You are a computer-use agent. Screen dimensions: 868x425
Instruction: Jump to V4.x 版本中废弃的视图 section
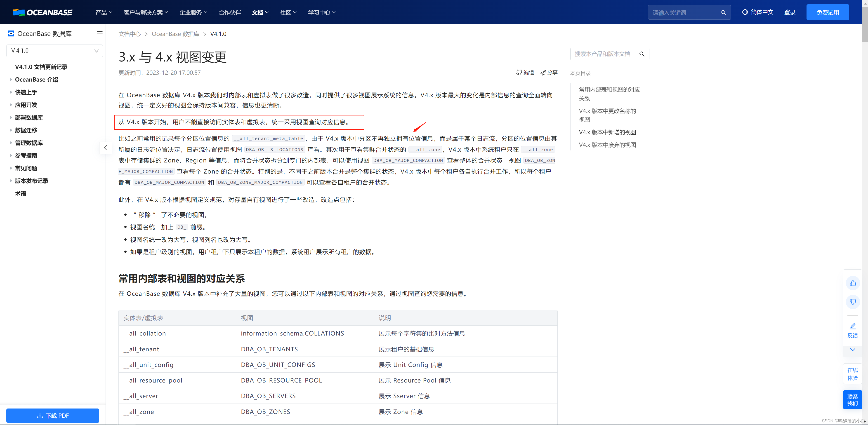607,145
